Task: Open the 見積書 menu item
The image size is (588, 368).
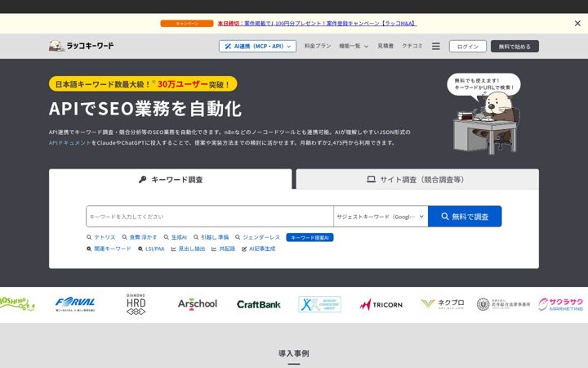Action: tap(385, 46)
